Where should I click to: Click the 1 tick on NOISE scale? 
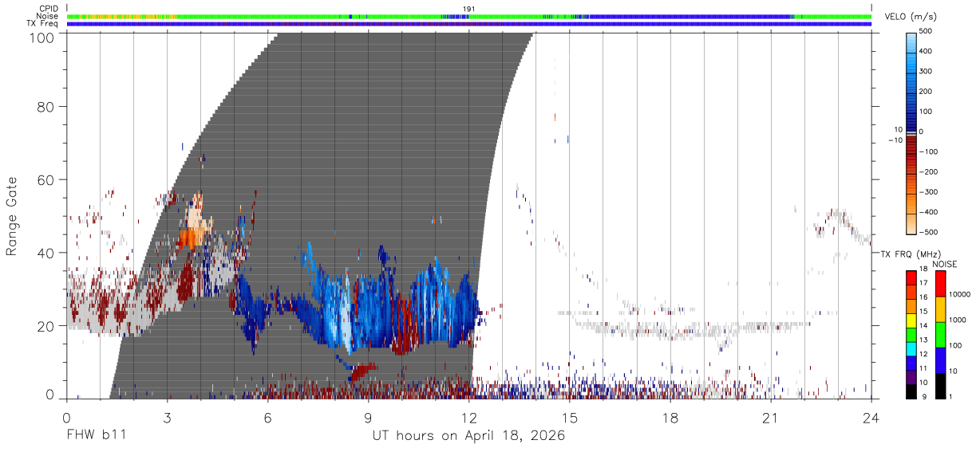950,397
